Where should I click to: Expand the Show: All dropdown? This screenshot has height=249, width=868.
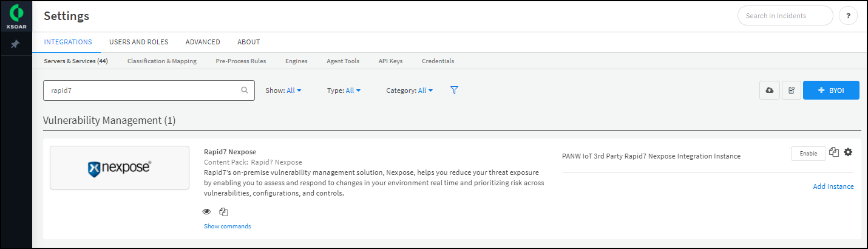(283, 90)
